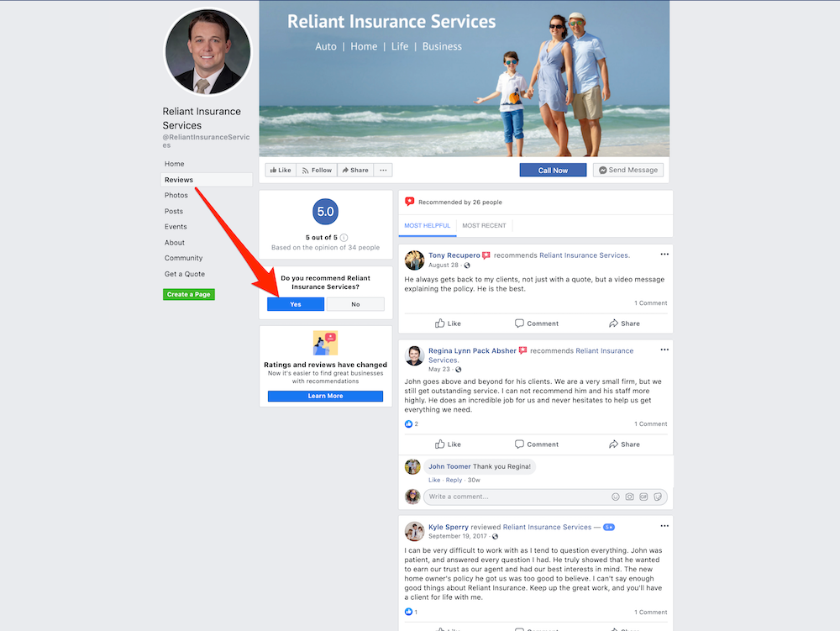View the 2 likes on Regina's review

(412, 423)
